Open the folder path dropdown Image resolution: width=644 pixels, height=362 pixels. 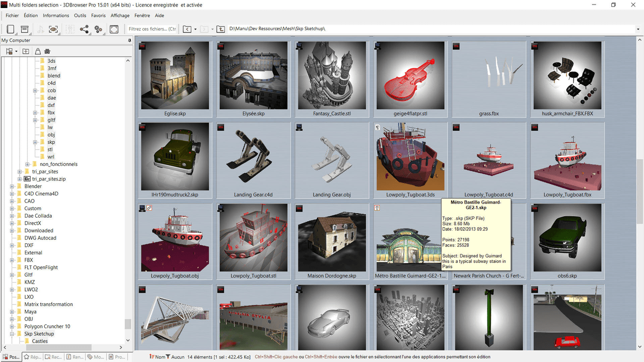(638, 29)
